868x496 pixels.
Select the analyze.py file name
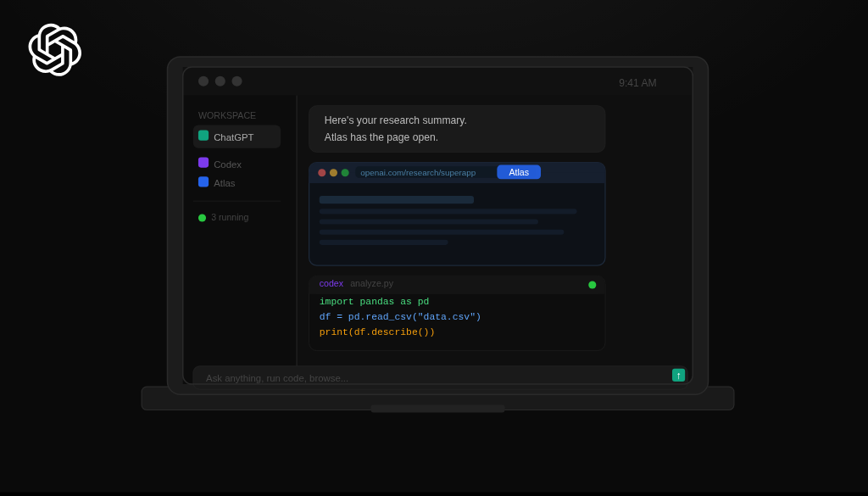pyautogui.click(x=371, y=283)
